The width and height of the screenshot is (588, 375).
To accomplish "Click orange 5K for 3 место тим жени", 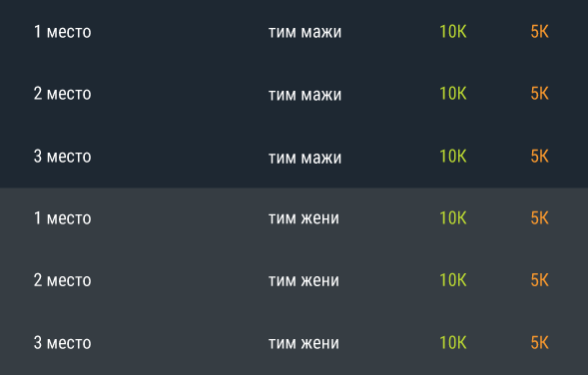I will click(x=540, y=343).
